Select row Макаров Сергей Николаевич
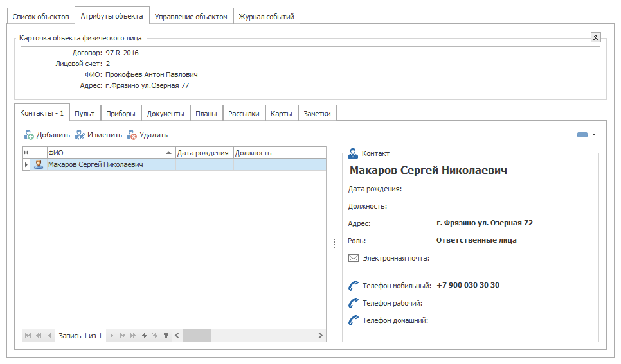The width and height of the screenshot is (621, 364). click(174, 164)
